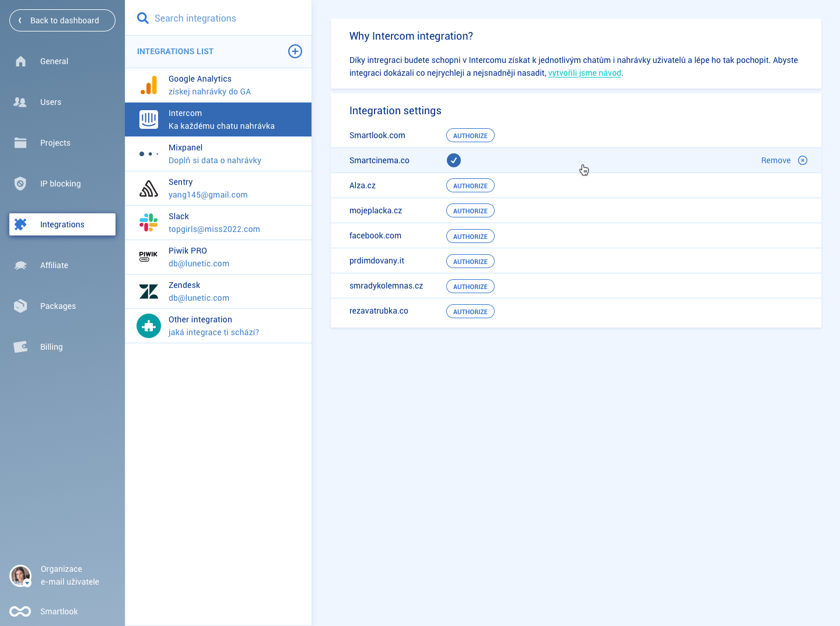
Task: Click the Affiliate sidebar icon
Action: point(20,265)
